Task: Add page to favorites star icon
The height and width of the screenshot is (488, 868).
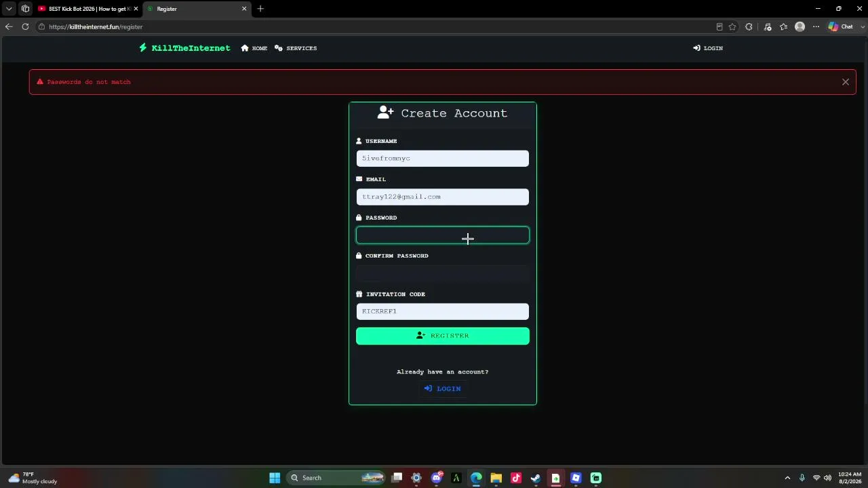Action: [732, 26]
